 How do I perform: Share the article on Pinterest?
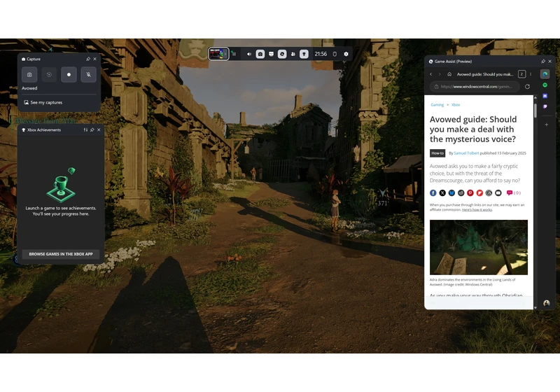(x=470, y=192)
